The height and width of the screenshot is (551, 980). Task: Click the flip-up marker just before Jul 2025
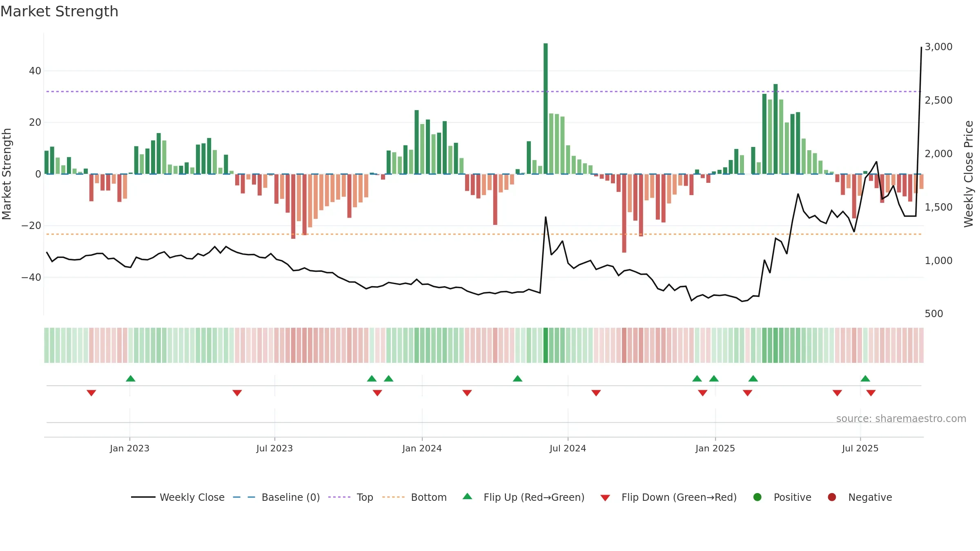tap(865, 378)
